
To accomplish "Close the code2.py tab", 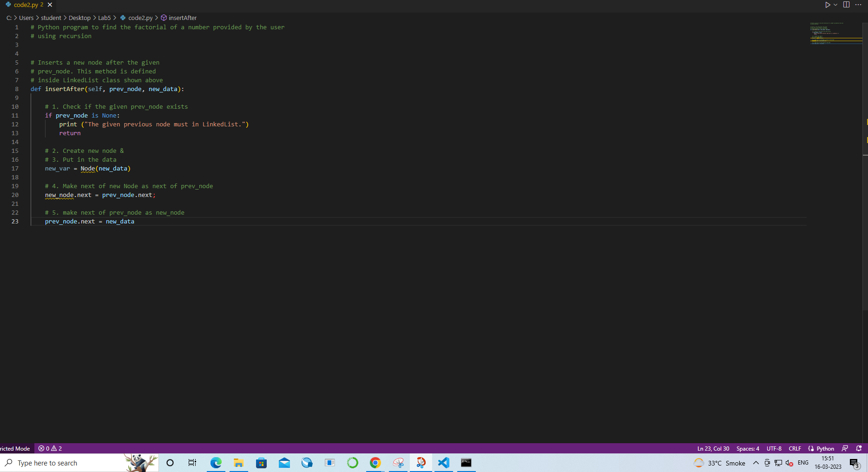I will (x=50, y=5).
